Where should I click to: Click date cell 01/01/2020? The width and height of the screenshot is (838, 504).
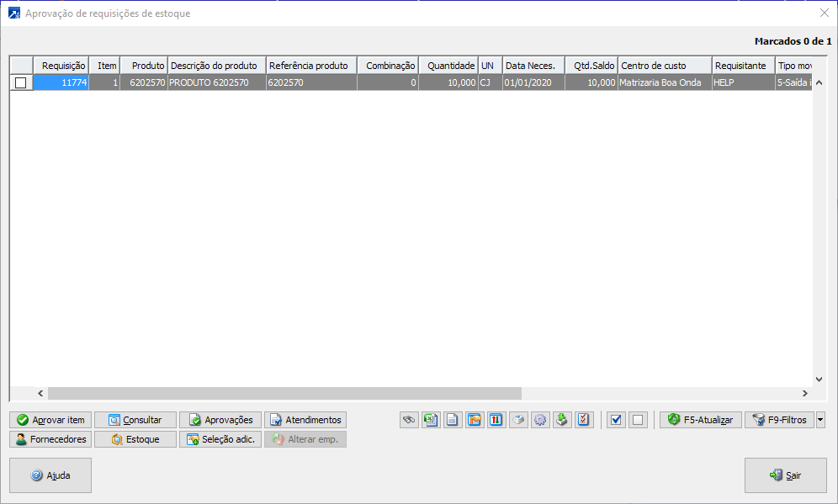533,82
